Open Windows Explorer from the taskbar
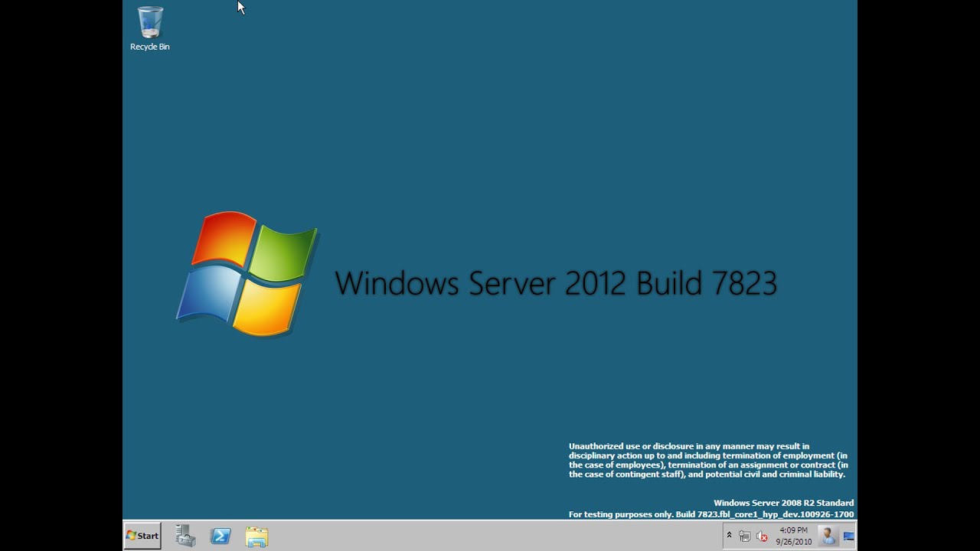This screenshot has width=980, height=551. 256,536
